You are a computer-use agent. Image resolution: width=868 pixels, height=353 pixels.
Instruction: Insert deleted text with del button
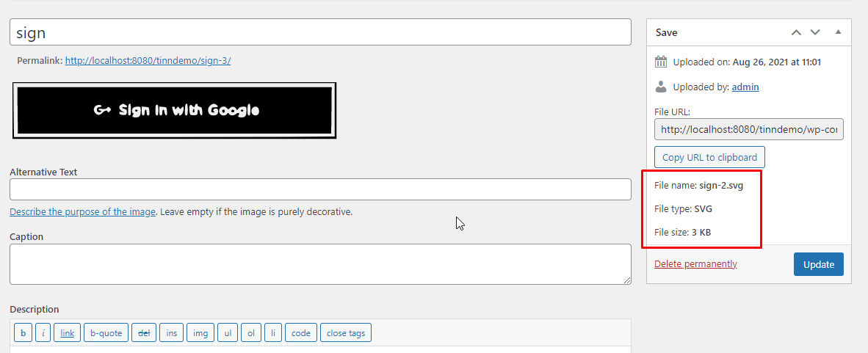(144, 332)
